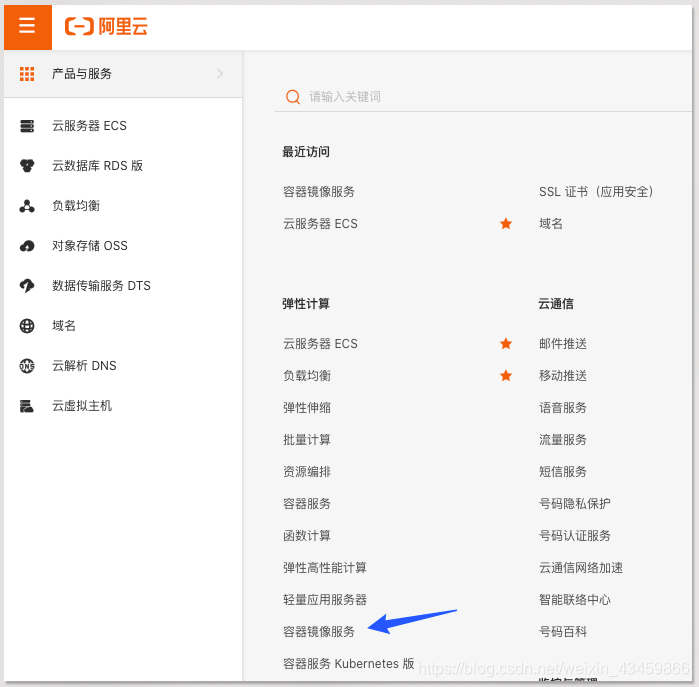Open 函数计算 link
This screenshot has height=687, width=699.
point(307,536)
